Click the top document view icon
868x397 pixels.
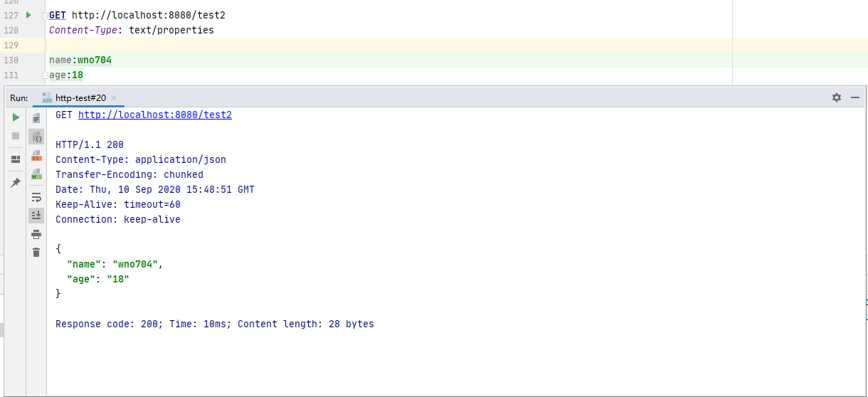[x=36, y=118]
